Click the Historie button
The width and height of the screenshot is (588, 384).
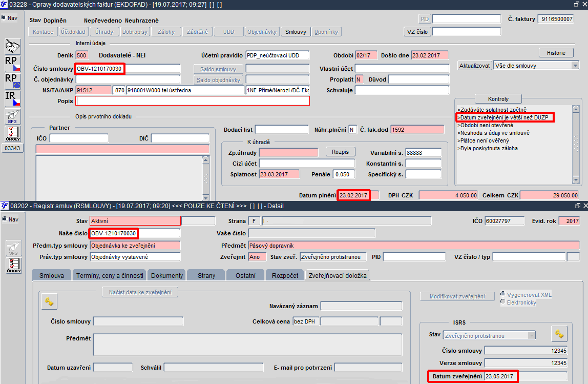click(x=556, y=53)
